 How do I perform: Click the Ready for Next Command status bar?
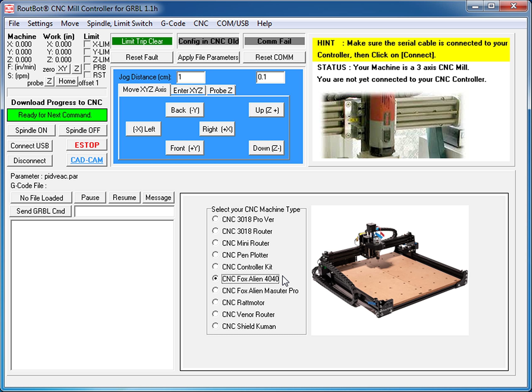click(57, 115)
